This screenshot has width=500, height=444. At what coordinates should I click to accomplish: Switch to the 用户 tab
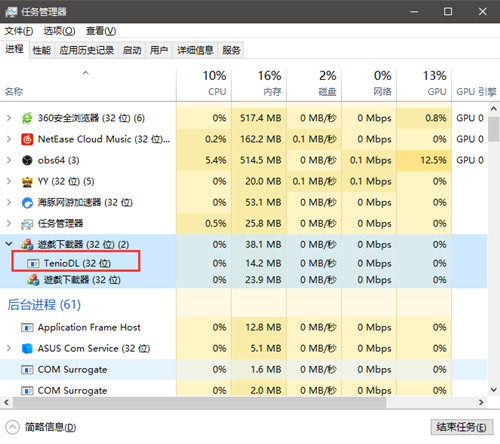pos(159,50)
